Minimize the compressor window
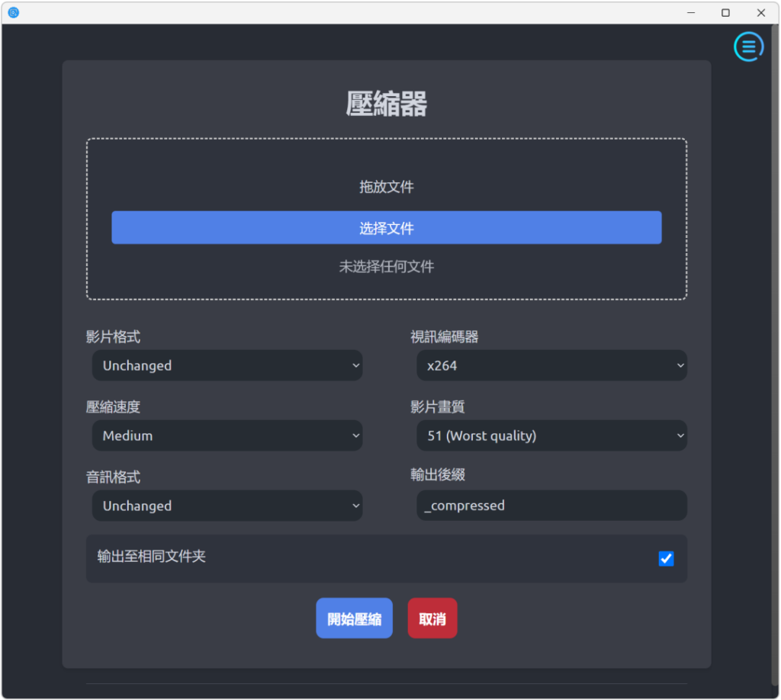This screenshot has width=781, height=700. point(691,12)
